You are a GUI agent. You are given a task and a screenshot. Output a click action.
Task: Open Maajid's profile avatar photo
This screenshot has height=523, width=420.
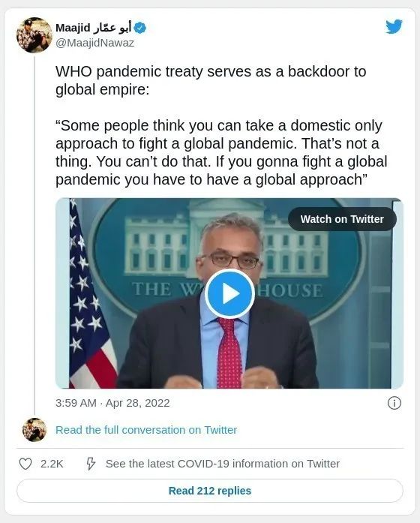34,35
